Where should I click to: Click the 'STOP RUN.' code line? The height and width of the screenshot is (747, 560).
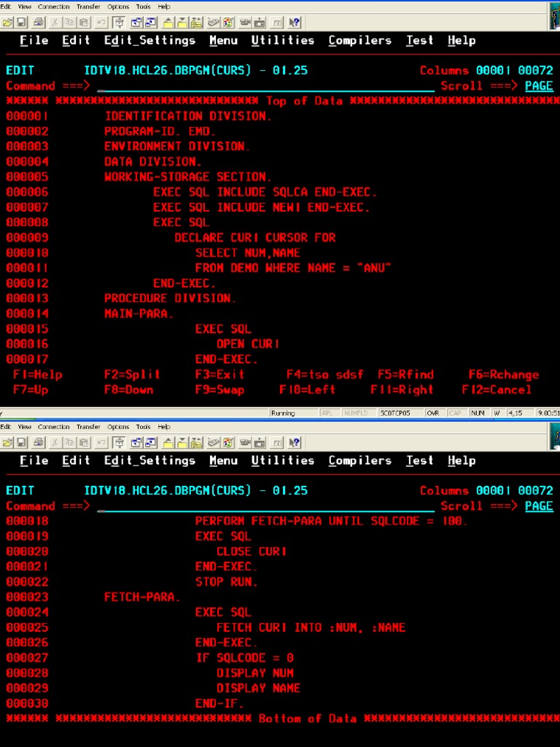[x=227, y=582]
